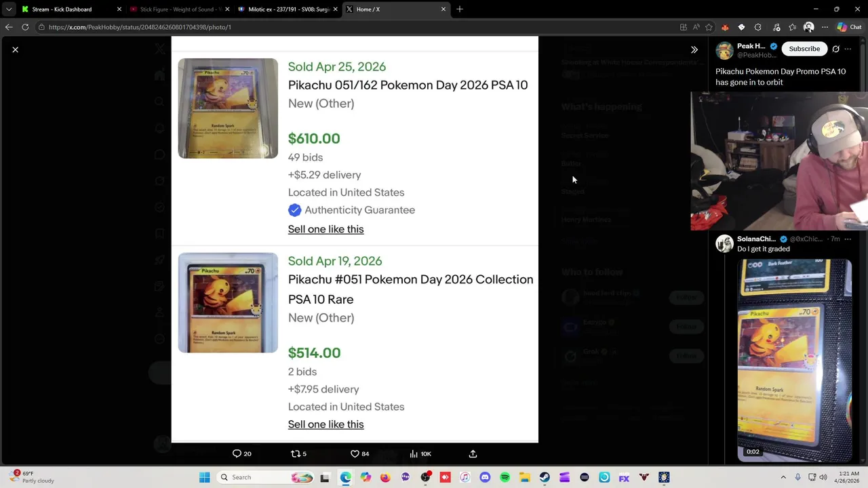Click the microphone tray icon
Viewport: 868px width, 488px height.
point(798,477)
